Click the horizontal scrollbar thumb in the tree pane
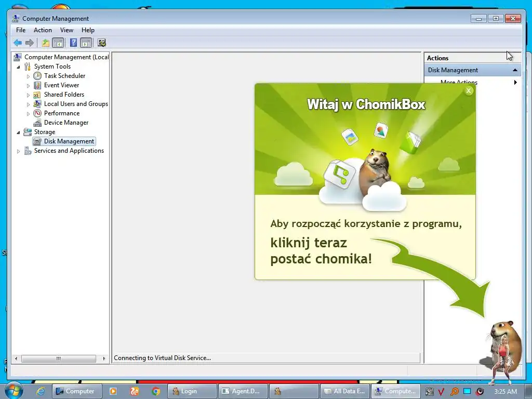 (x=59, y=358)
